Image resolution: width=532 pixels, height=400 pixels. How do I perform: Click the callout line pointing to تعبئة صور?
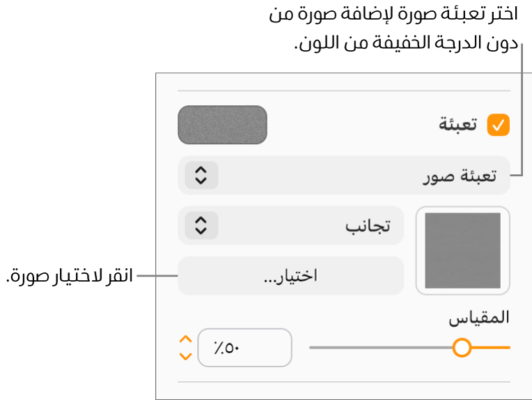pos(521,111)
